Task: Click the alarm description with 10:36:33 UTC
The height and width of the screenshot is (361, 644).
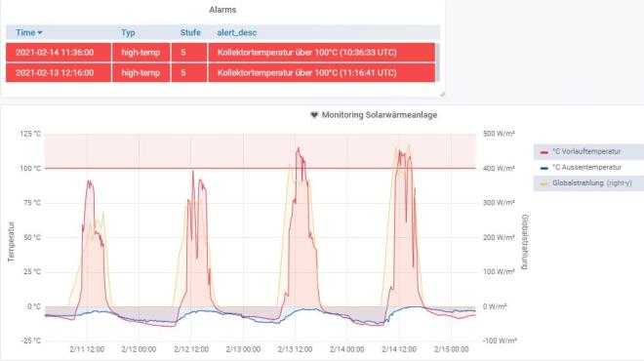Action: [x=322, y=53]
